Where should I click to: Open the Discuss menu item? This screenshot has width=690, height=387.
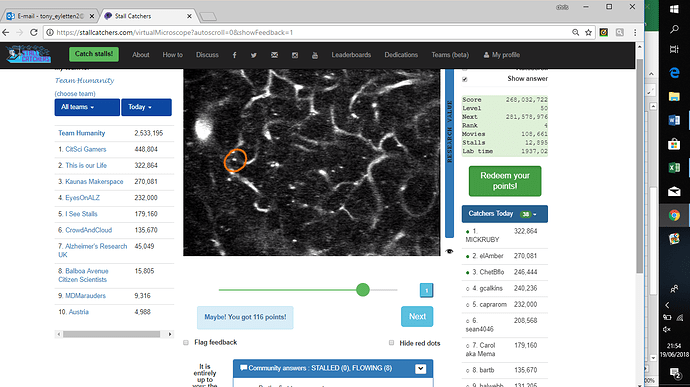(207, 55)
